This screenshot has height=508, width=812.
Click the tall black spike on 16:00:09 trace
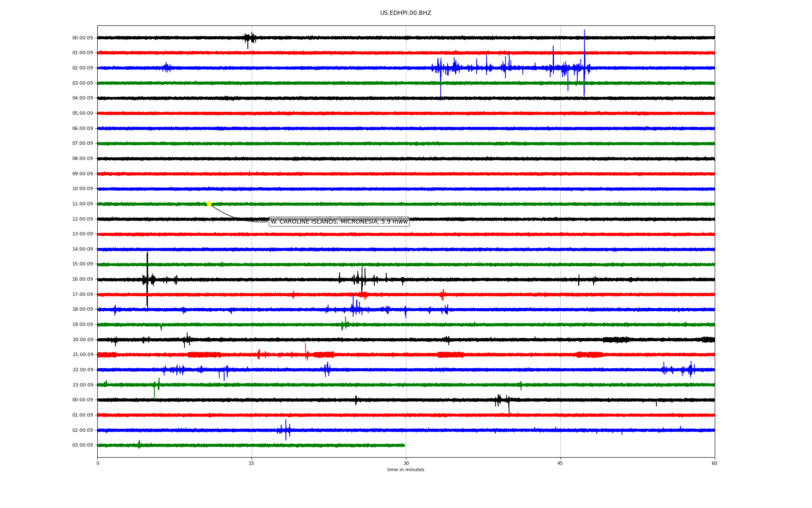click(147, 271)
